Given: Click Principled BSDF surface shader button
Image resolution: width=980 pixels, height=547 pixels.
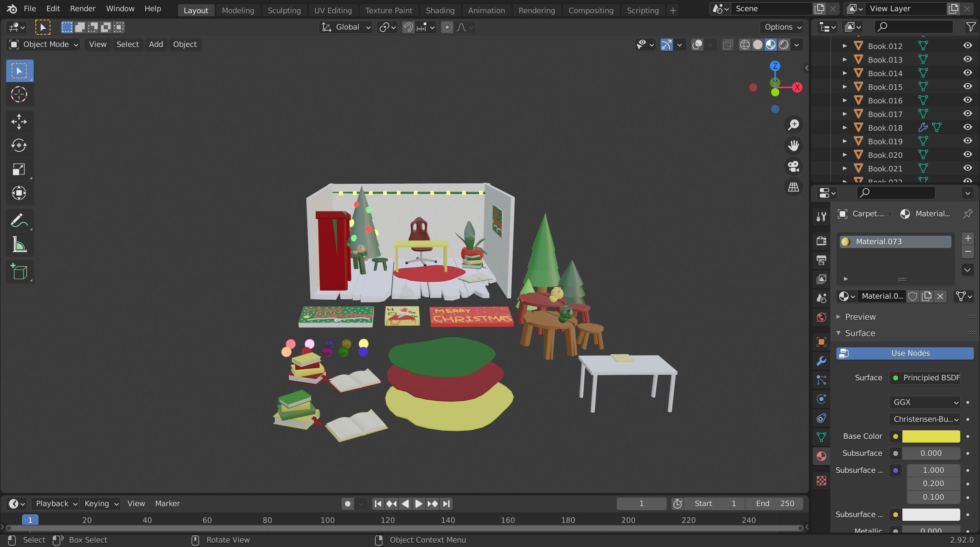Looking at the screenshot, I should (925, 378).
